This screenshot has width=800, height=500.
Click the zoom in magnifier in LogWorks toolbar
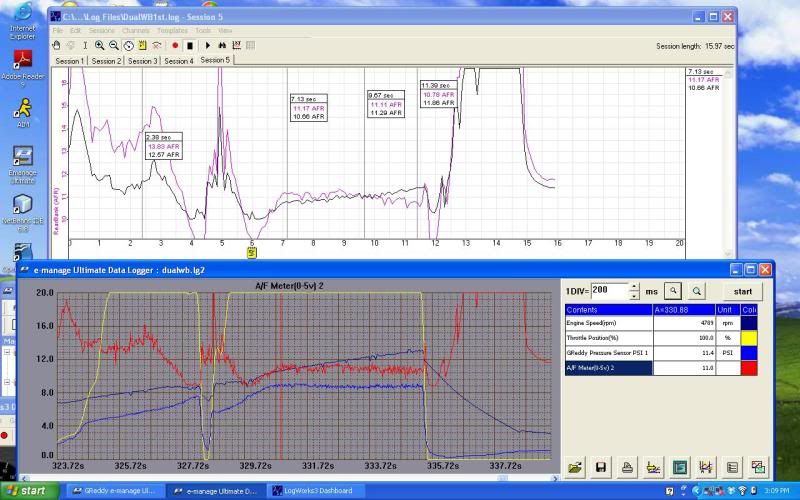[x=100, y=45]
